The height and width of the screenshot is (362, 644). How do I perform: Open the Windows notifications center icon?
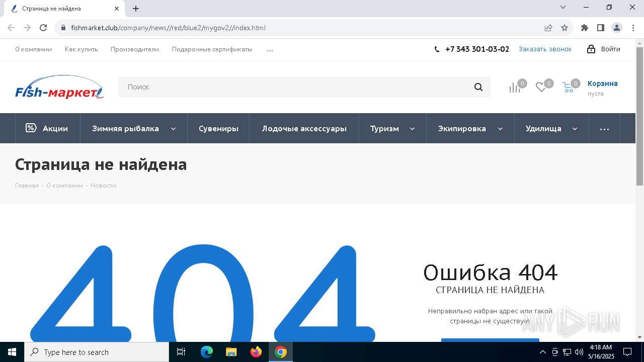(627, 352)
